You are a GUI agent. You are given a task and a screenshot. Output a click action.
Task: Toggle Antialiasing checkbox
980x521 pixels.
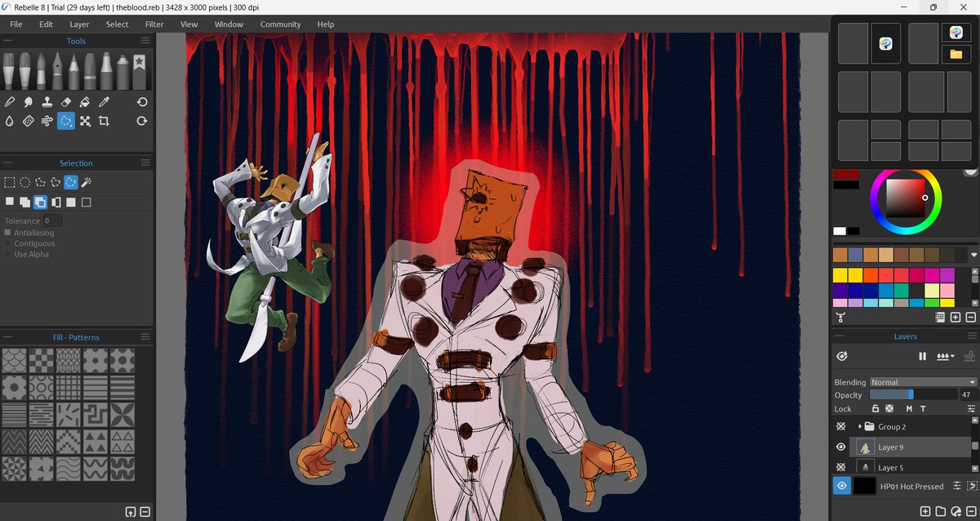[x=8, y=233]
